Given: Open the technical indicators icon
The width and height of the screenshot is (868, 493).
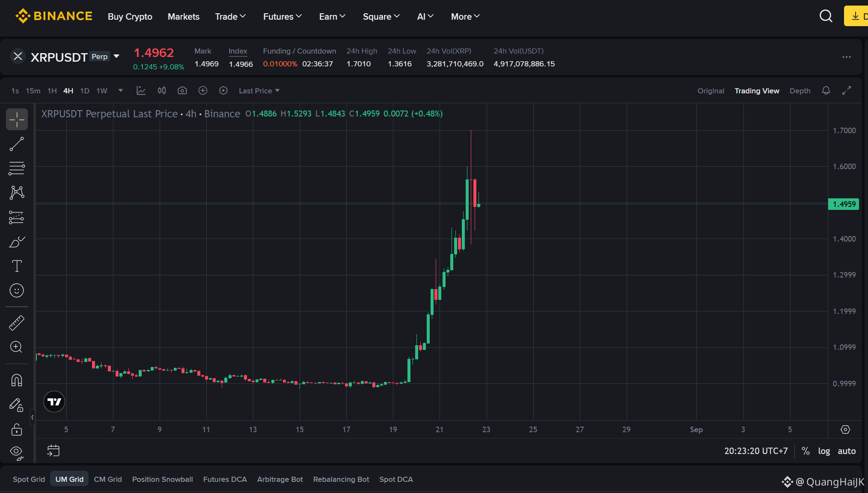Looking at the screenshot, I should pyautogui.click(x=141, y=91).
